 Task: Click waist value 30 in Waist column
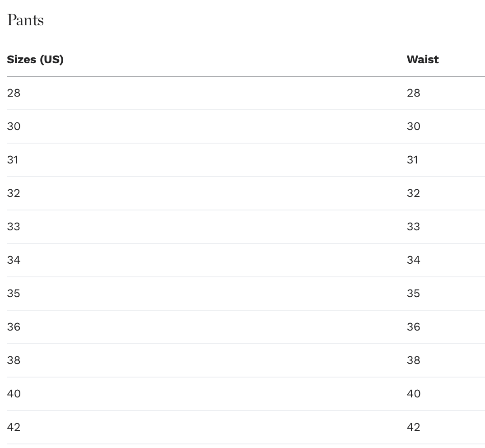click(x=413, y=126)
